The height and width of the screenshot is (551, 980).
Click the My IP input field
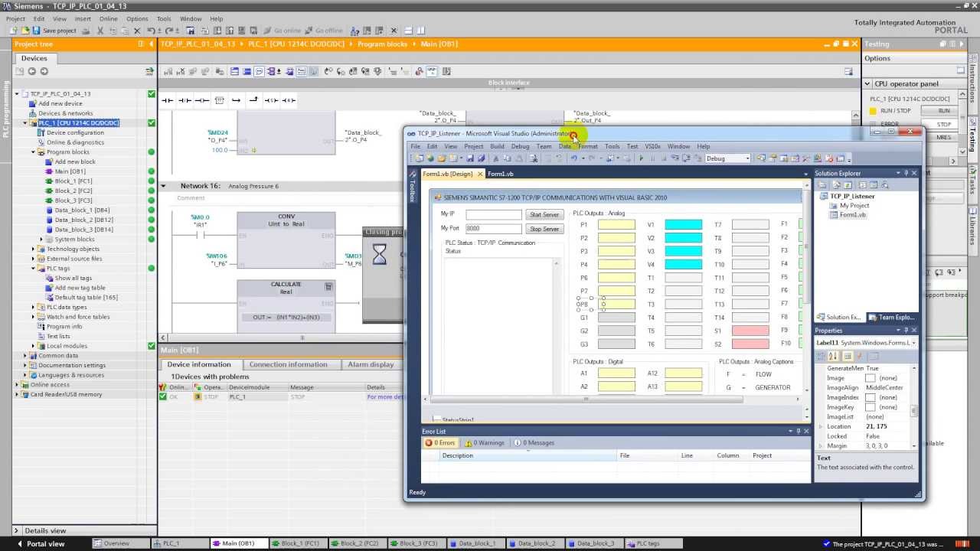click(493, 214)
